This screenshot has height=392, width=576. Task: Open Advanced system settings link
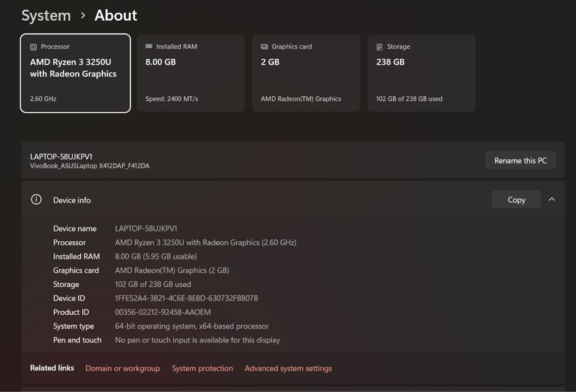[289, 368]
